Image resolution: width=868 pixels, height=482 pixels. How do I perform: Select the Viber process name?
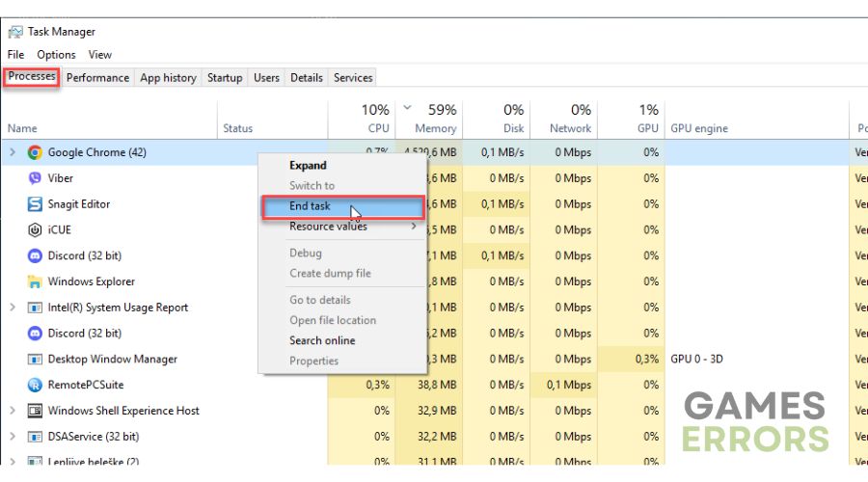coord(61,178)
